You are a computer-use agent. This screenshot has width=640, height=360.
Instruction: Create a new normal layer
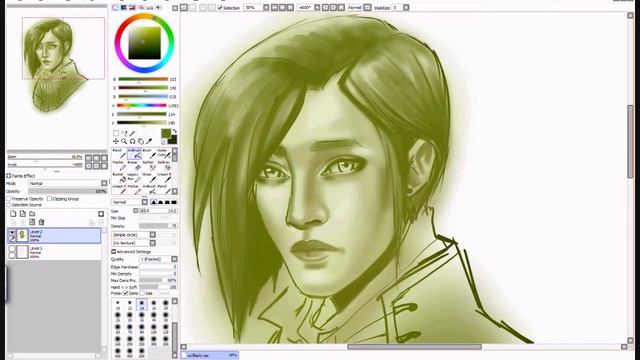[13, 213]
